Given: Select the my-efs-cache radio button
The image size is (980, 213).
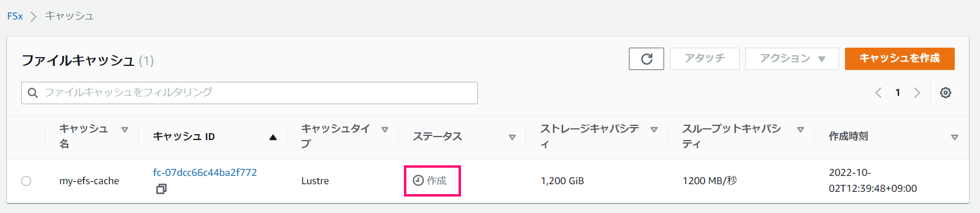Looking at the screenshot, I should point(26,181).
